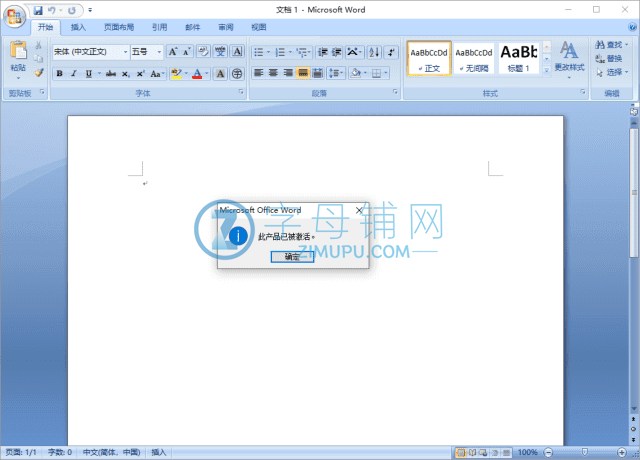Viewport: 640px width, 460px height.
Task: Zoom in with the plus button
Action: pos(621,452)
